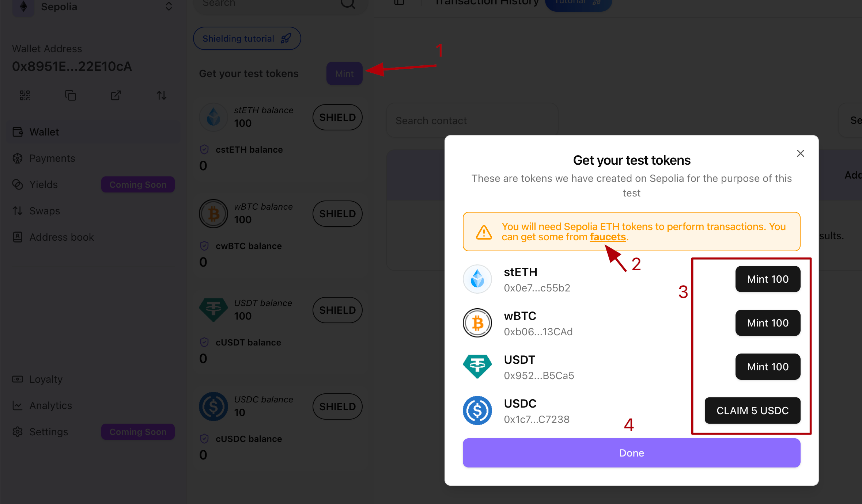Click the USDT token icon in dialog
The height and width of the screenshot is (504, 862).
(x=477, y=367)
